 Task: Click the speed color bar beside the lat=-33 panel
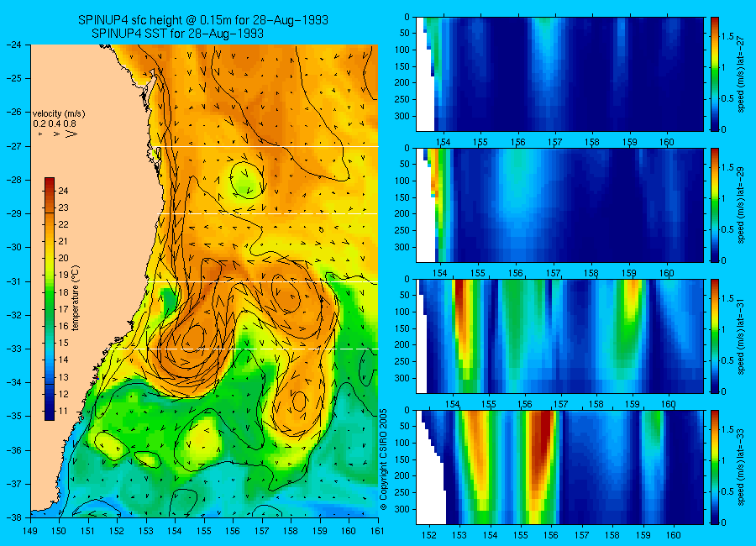coord(714,467)
